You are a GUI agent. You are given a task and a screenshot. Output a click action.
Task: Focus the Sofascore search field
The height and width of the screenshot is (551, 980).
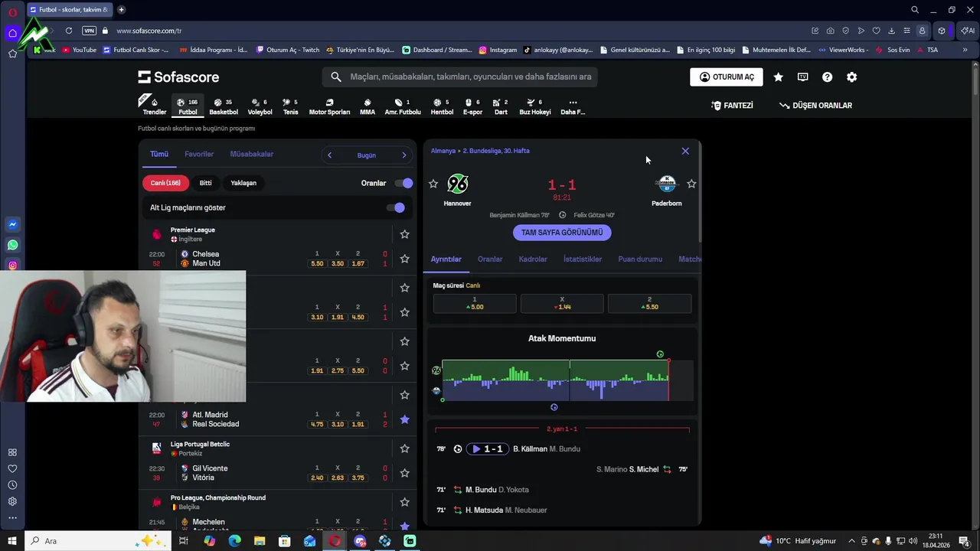coord(459,77)
